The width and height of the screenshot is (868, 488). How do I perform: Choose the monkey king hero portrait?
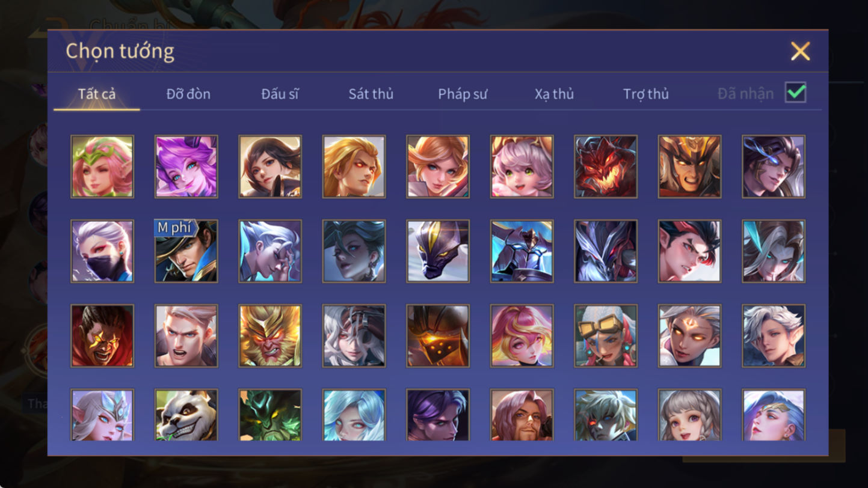pyautogui.click(x=270, y=335)
